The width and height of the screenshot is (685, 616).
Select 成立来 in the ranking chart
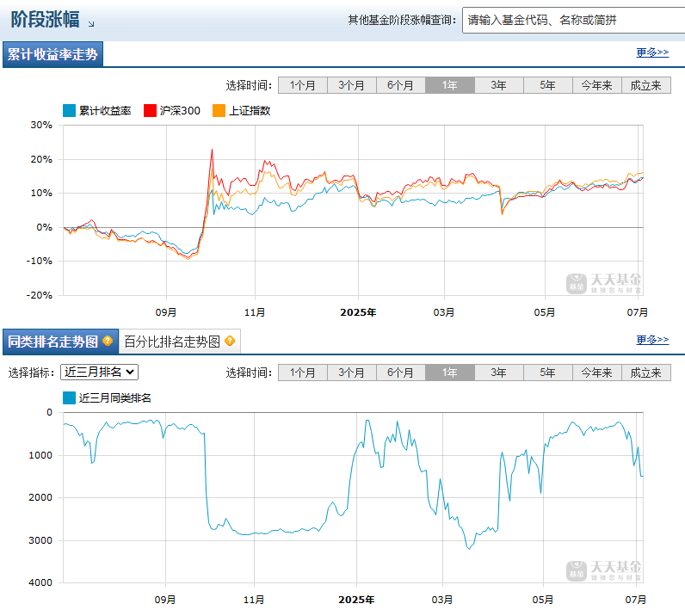tap(646, 373)
